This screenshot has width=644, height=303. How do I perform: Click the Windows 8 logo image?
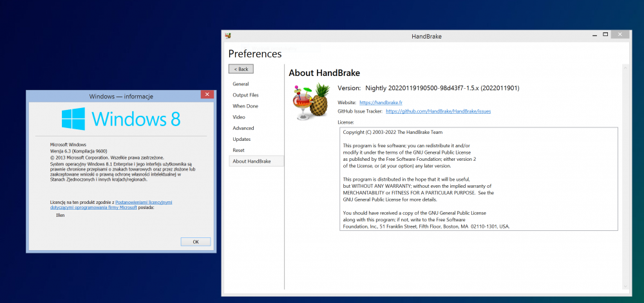[121, 119]
